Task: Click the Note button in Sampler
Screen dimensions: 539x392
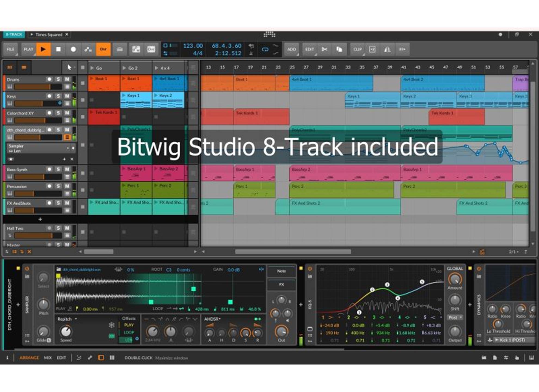Action: click(x=281, y=271)
